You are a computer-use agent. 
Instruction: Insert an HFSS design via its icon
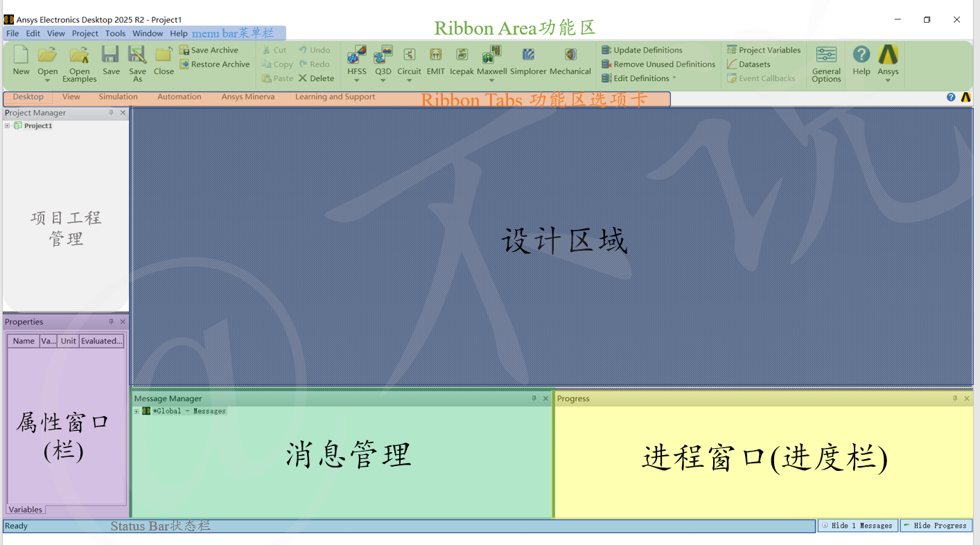coord(357,55)
